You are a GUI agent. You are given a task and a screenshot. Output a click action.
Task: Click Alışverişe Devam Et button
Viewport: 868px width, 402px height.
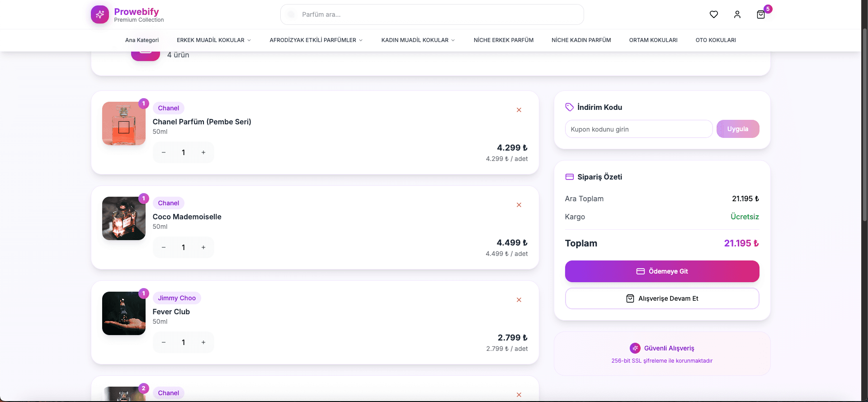[662, 298]
